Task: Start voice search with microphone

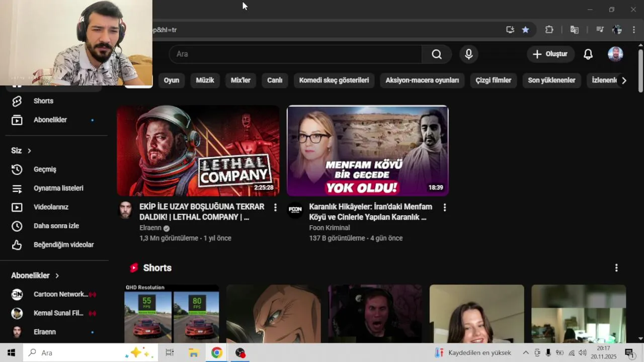Action: click(468, 54)
